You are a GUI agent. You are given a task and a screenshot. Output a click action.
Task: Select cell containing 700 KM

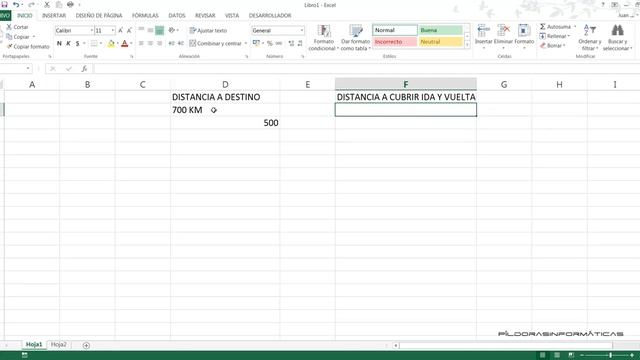tap(225, 110)
